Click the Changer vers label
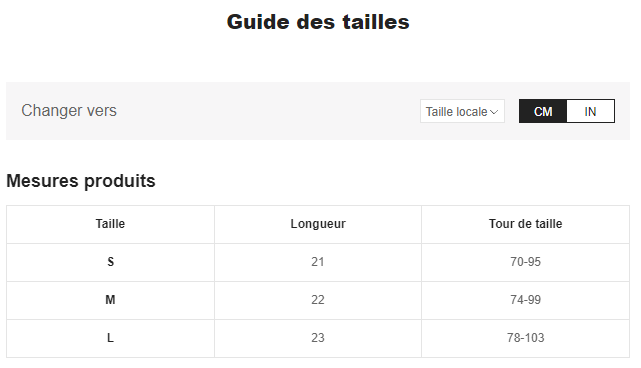 [x=69, y=110]
